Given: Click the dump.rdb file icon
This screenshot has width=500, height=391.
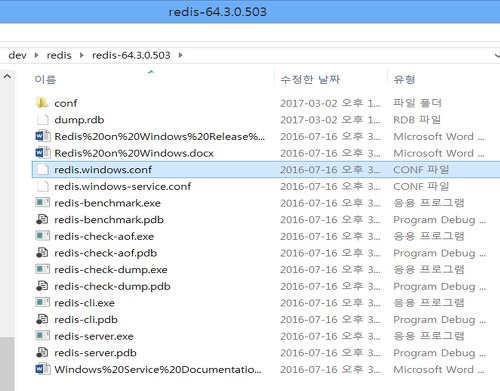Looking at the screenshot, I should (x=42, y=119).
